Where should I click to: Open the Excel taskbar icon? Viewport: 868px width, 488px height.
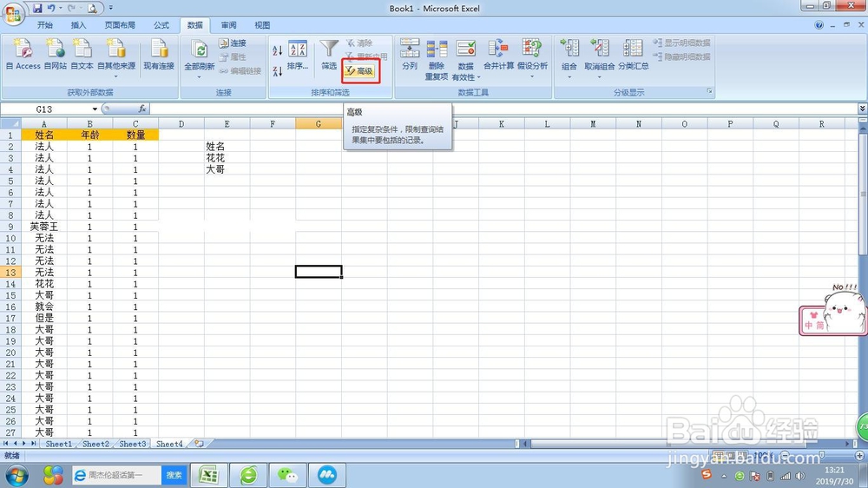click(208, 475)
